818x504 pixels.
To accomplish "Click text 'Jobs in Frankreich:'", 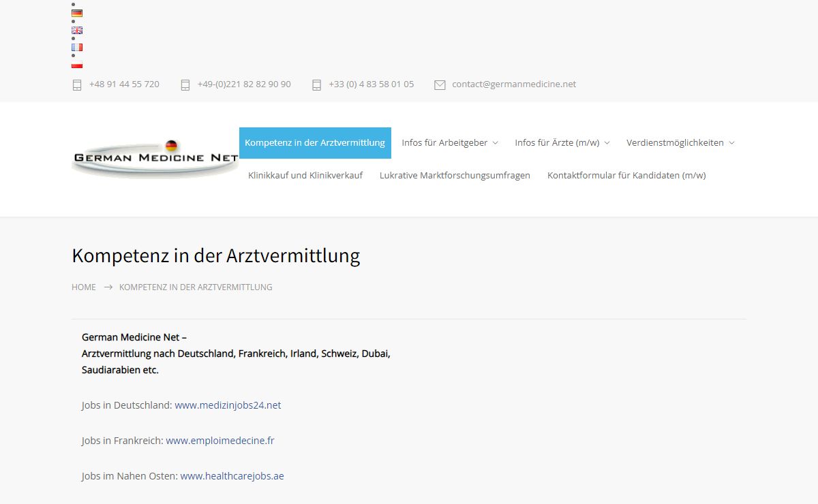I will coord(123,441).
